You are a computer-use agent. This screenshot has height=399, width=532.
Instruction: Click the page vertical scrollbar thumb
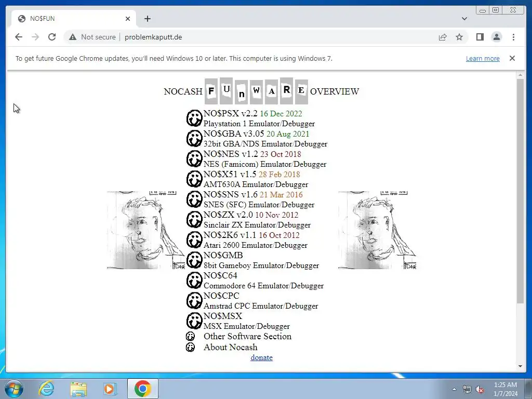(520, 191)
